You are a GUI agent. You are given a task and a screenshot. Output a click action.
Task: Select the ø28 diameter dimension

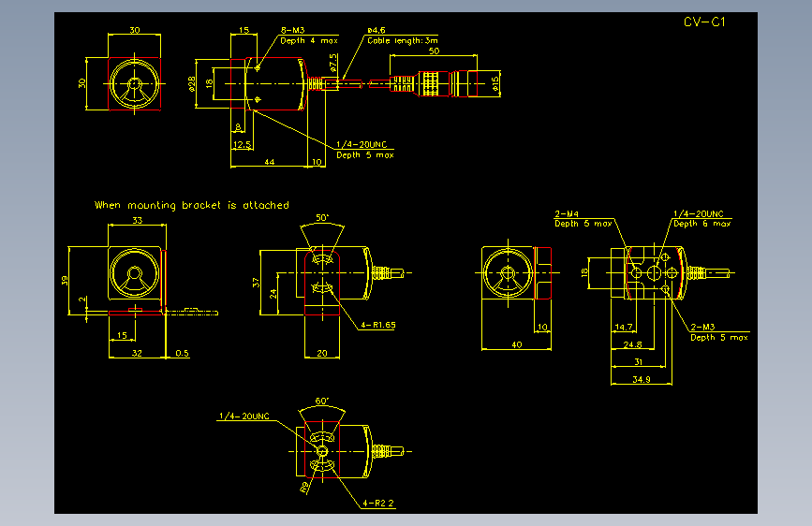click(192, 84)
